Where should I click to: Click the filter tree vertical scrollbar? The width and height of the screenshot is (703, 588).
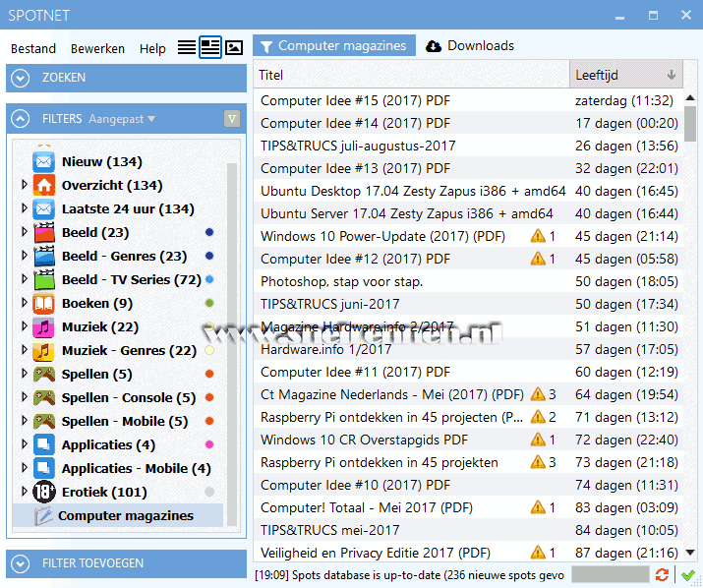(x=232, y=344)
